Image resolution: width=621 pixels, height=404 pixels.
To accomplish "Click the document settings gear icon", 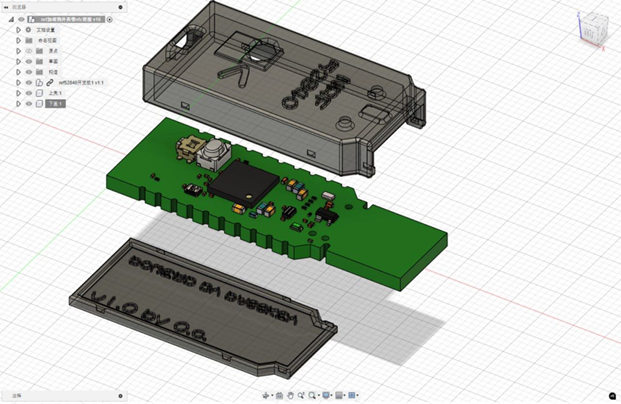I will point(29,30).
